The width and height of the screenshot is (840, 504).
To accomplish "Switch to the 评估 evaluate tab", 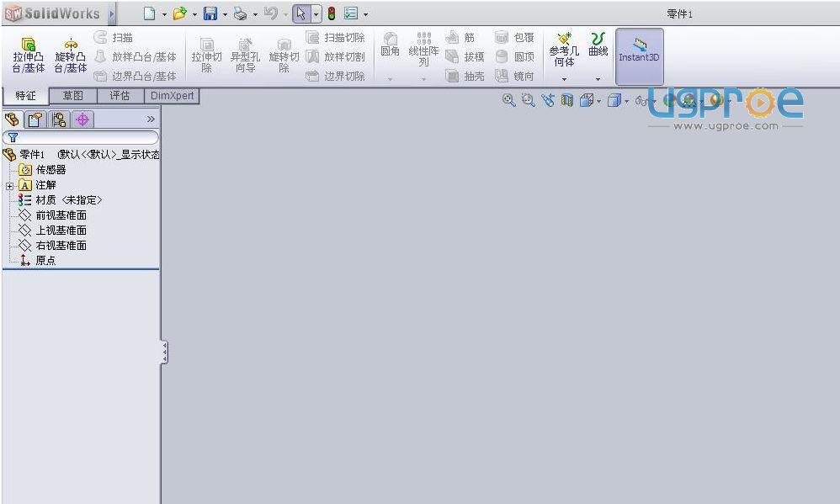I will click(x=120, y=96).
